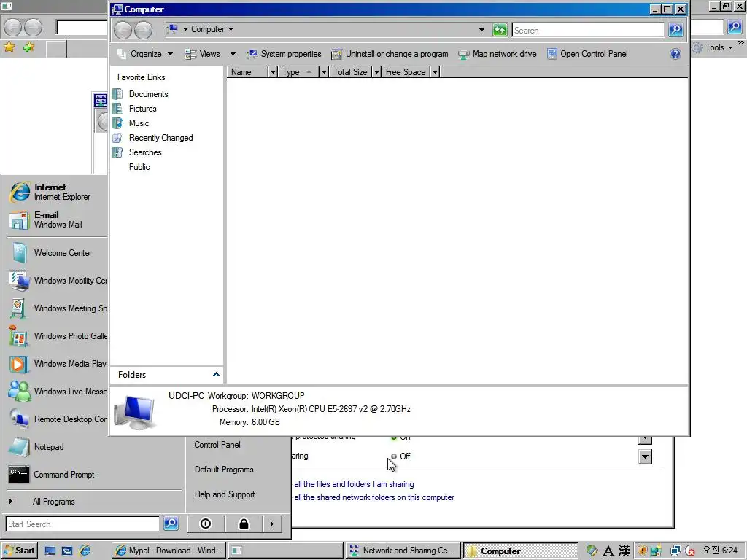Open Searches in Favorite Links

(x=145, y=152)
